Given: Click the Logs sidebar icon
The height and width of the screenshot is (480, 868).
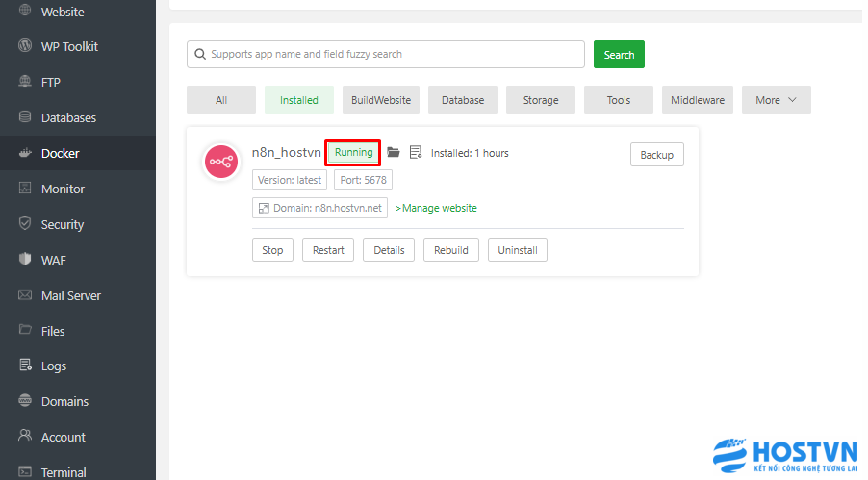Looking at the screenshot, I should 25,365.
